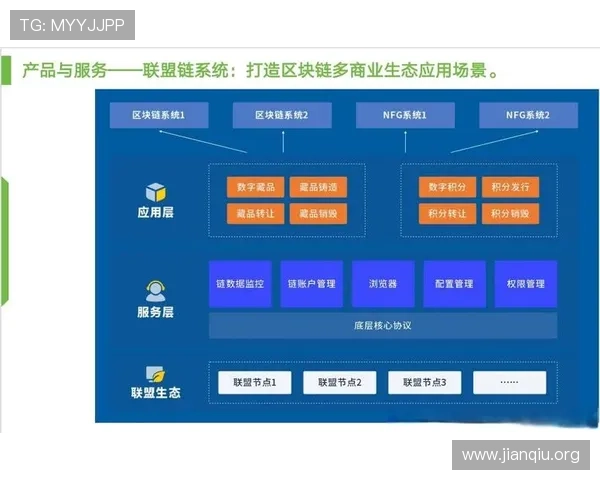Click the 积分发行 orange block
This screenshot has height=480, width=600.
point(510,187)
